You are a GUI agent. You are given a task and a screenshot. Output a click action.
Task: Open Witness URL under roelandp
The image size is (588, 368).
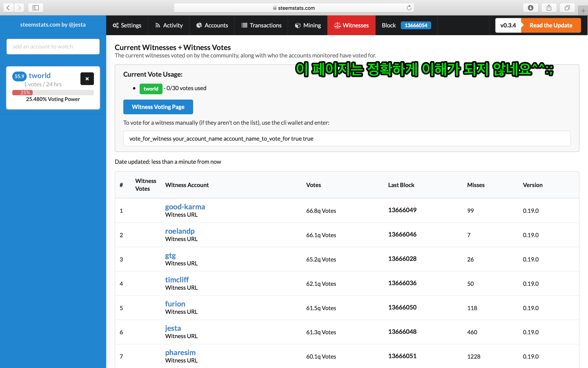pyautogui.click(x=182, y=239)
